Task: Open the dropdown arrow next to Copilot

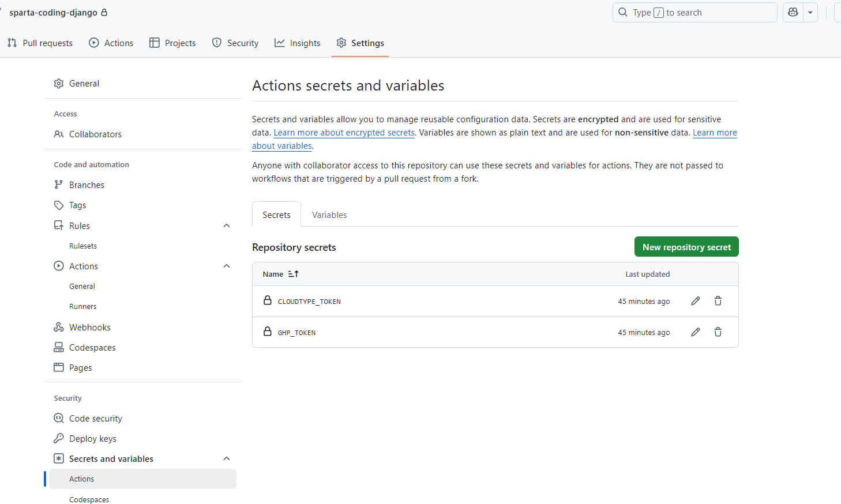Action: [810, 12]
